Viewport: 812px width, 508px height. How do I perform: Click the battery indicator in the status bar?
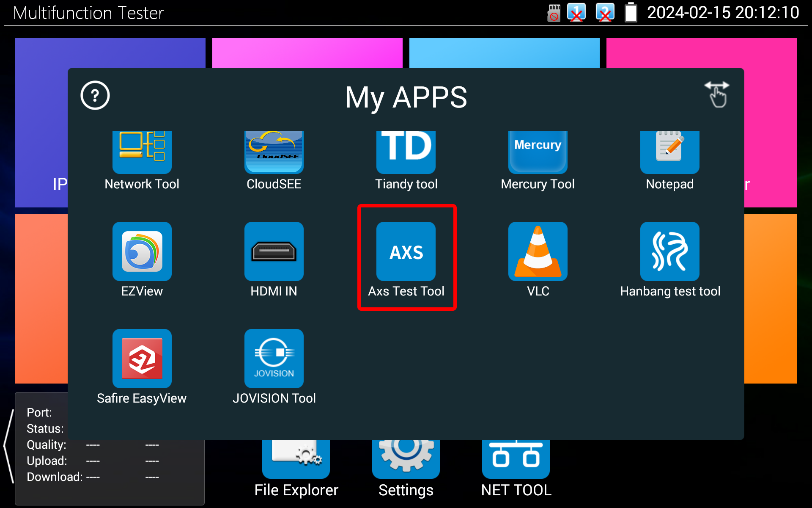631,13
